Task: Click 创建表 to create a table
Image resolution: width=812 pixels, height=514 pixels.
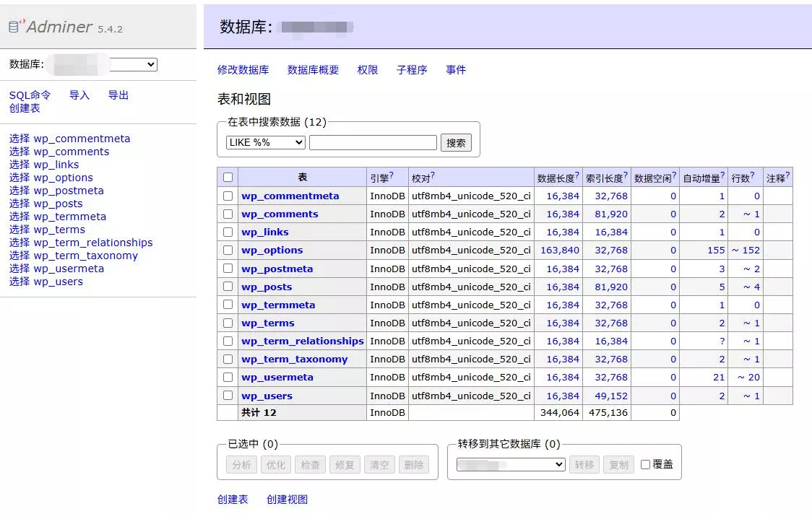Action: pos(233,499)
